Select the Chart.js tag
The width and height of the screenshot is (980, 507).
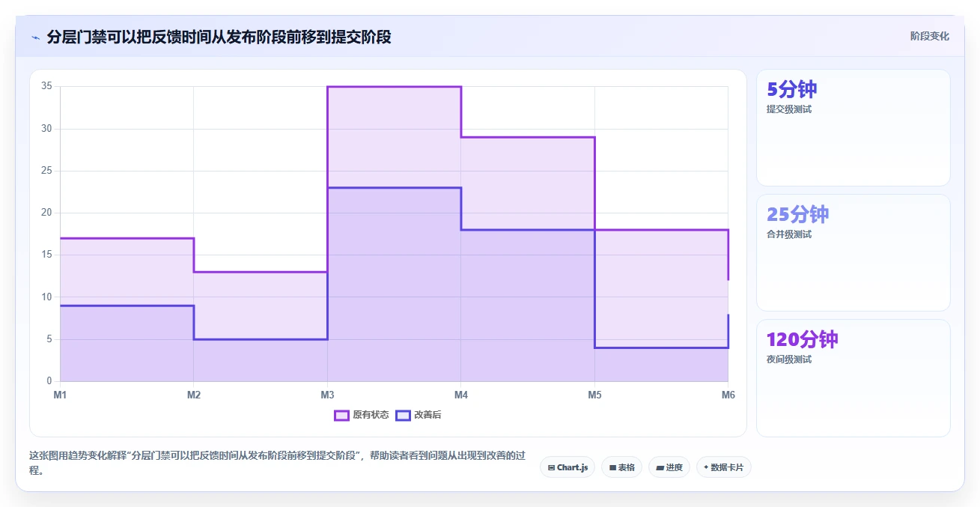[567, 467]
